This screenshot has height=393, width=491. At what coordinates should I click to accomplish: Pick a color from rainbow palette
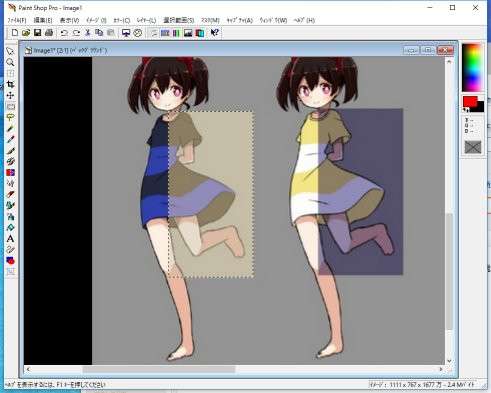472,68
